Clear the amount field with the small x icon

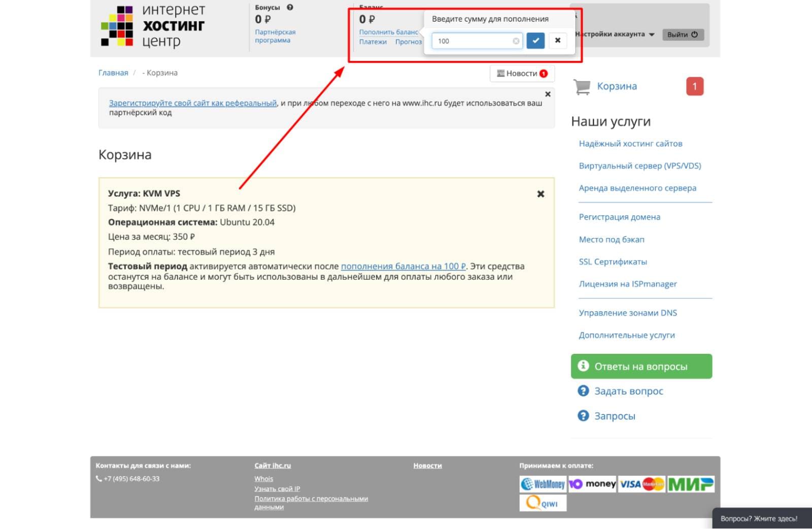click(x=516, y=41)
